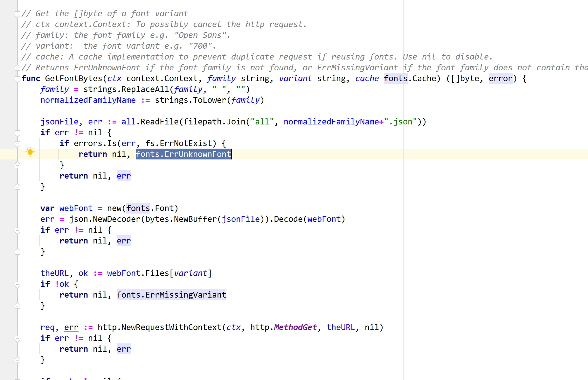Click the 'variant' parameter name in signature
The height and width of the screenshot is (380, 588).
pyautogui.click(x=295, y=79)
